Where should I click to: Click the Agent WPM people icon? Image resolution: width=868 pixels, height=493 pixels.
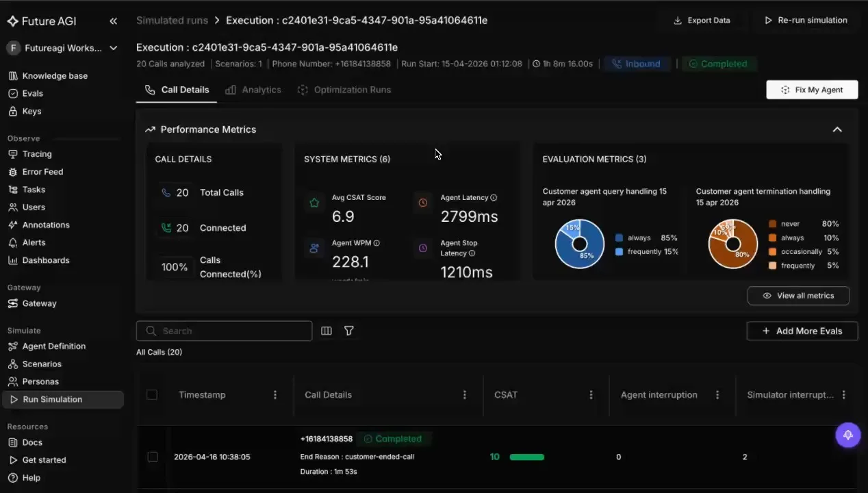314,249
